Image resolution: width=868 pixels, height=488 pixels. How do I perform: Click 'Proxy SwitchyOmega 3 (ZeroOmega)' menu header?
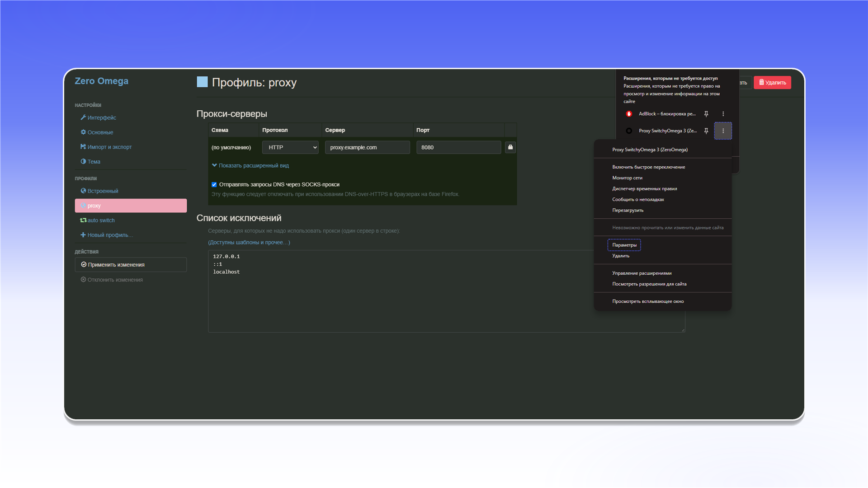pyautogui.click(x=650, y=150)
